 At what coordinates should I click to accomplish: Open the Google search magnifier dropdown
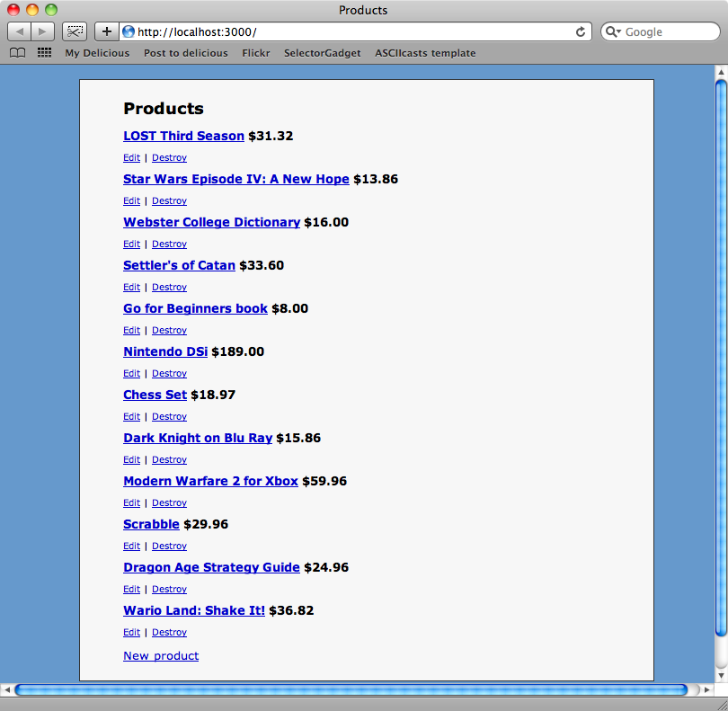tap(613, 31)
